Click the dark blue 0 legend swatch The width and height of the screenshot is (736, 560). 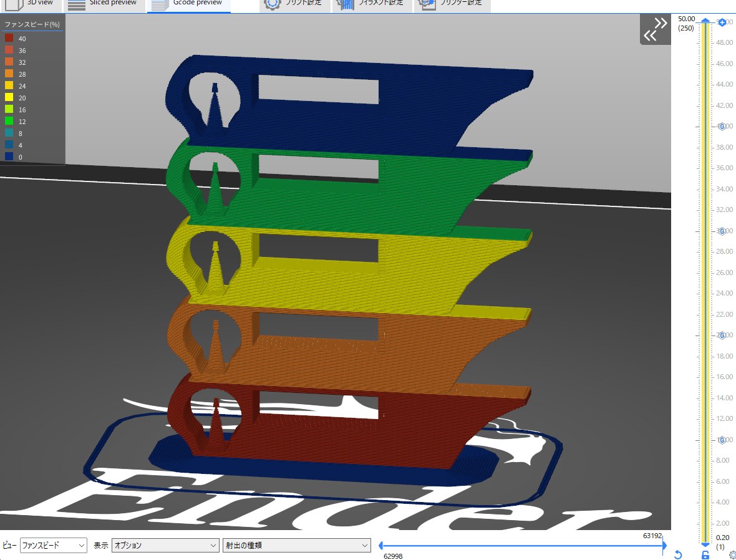click(x=9, y=157)
